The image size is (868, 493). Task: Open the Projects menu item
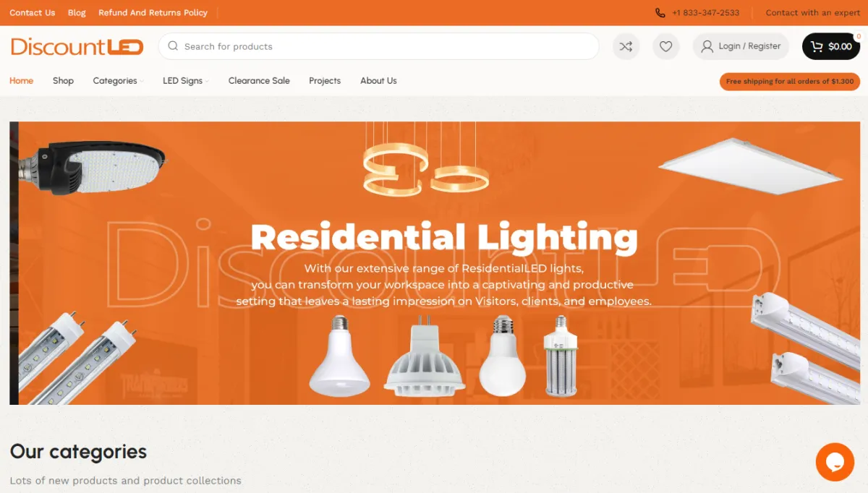click(325, 81)
